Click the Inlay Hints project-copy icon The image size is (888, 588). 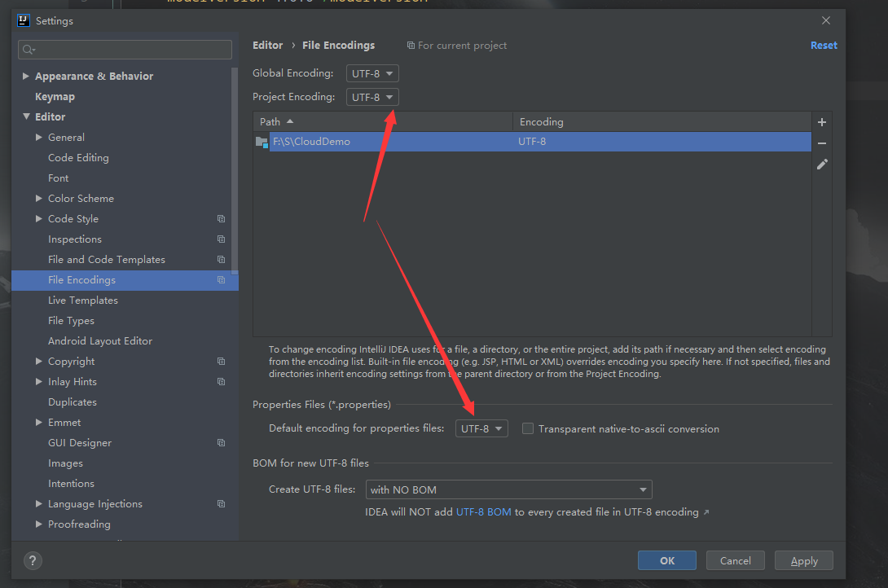click(222, 382)
